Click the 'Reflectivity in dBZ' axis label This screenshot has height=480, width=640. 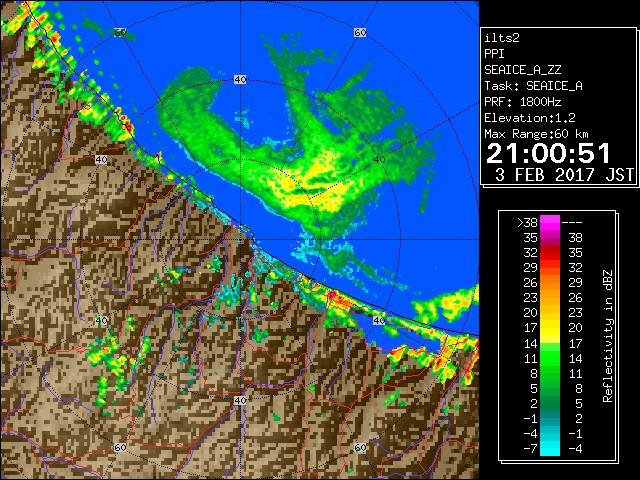click(x=608, y=336)
